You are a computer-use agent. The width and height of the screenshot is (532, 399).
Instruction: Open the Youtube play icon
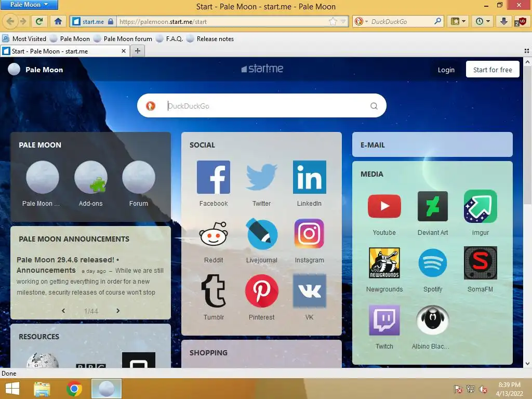384,206
